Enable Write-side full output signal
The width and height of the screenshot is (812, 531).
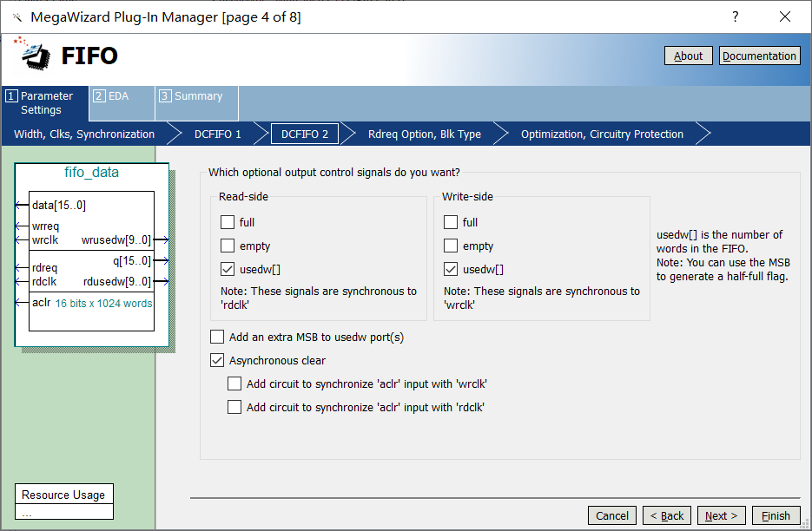(450, 222)
